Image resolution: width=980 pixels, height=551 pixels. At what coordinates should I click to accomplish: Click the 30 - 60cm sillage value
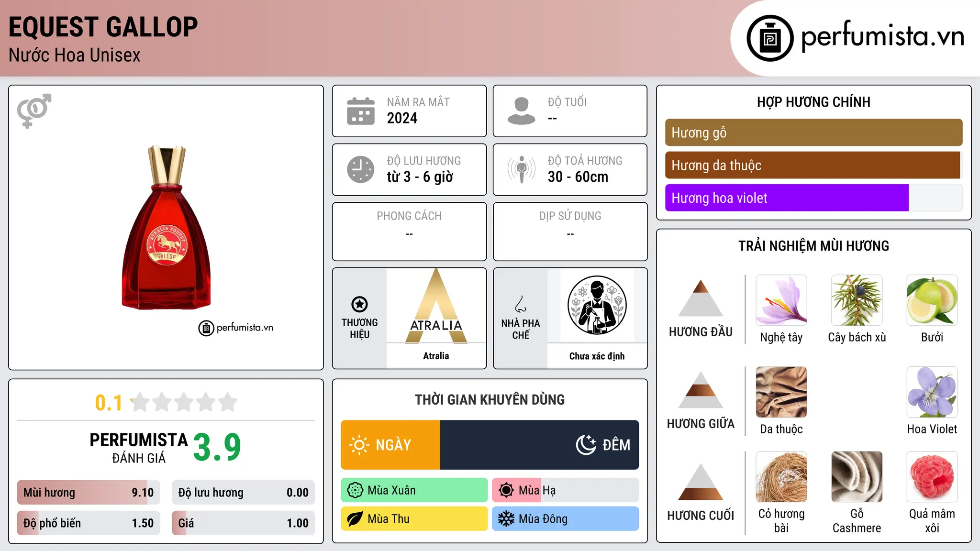[x=578, y=177]
